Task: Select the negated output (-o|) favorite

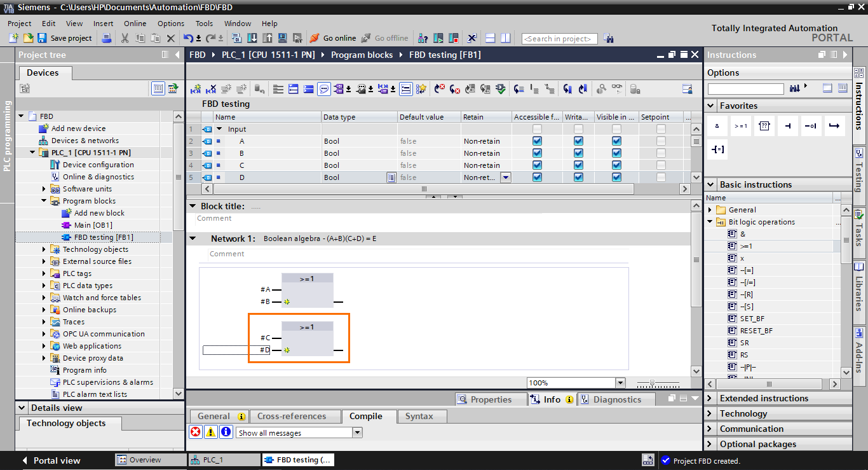Action: tap(811, 125)
